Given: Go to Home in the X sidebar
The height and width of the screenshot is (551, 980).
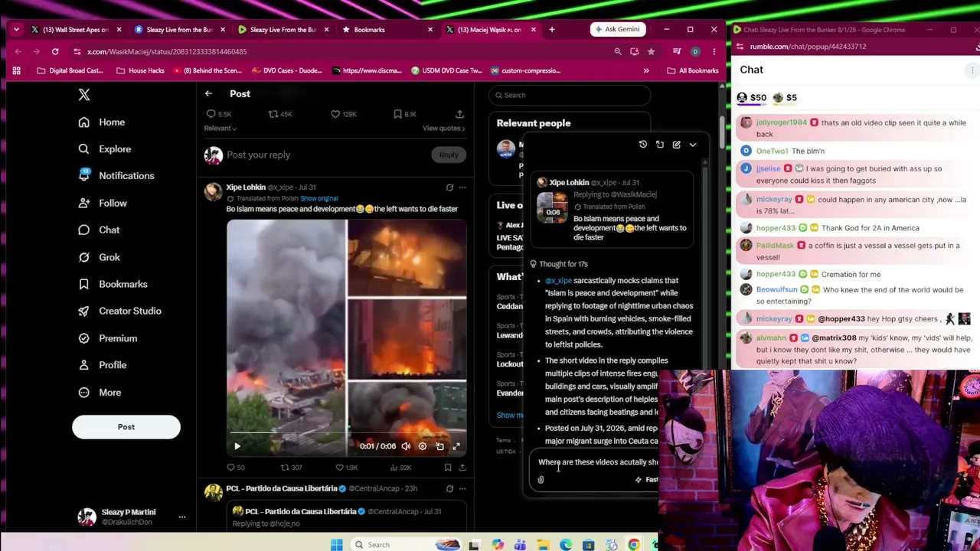Looking at the screenshot, I should click(x=102, y=122).
